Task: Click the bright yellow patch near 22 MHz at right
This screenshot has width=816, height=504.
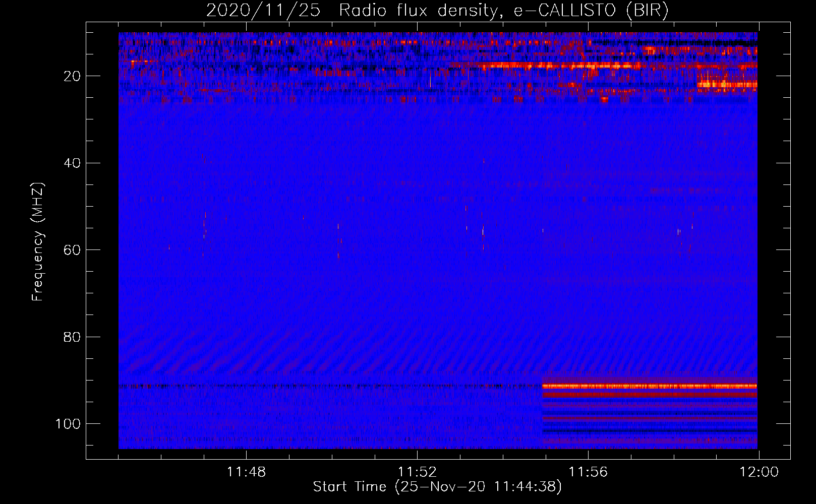Action: pos(727,84)
